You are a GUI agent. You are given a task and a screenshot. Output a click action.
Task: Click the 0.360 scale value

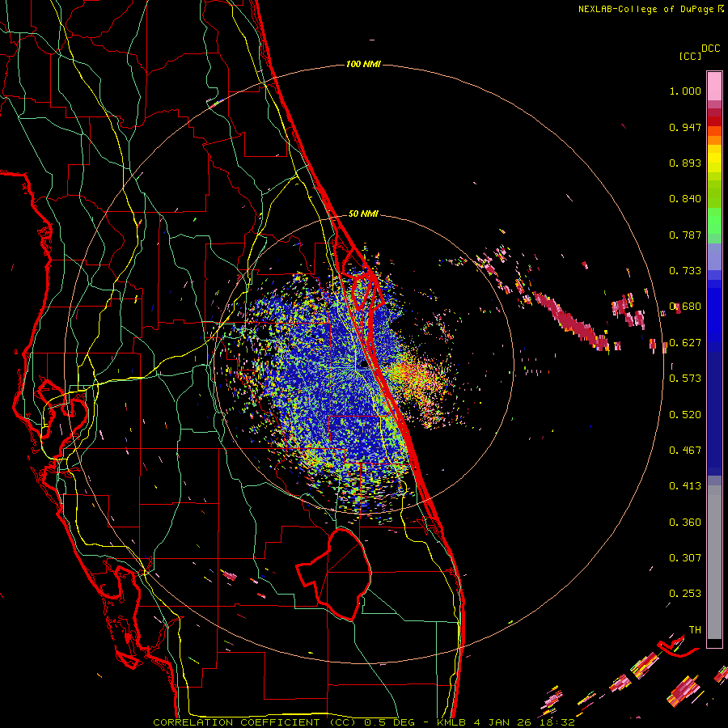pos(685,523)
